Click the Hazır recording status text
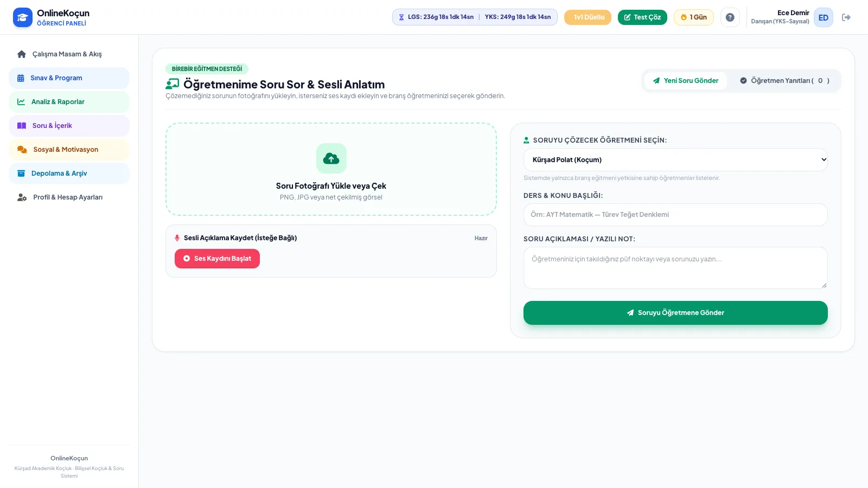This screenshot has width=868, height=488. coord(481,239)
